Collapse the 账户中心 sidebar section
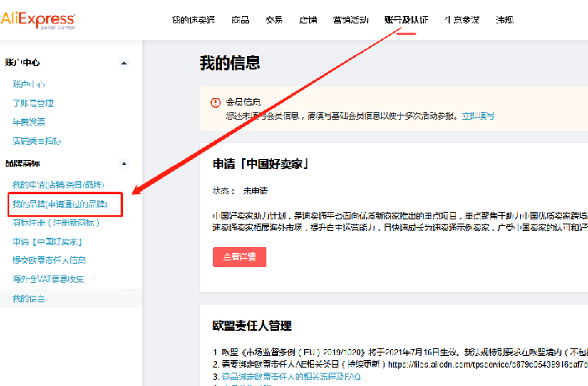Image resolution: width=588 pixels, height=386 pixels. point(124,63)
